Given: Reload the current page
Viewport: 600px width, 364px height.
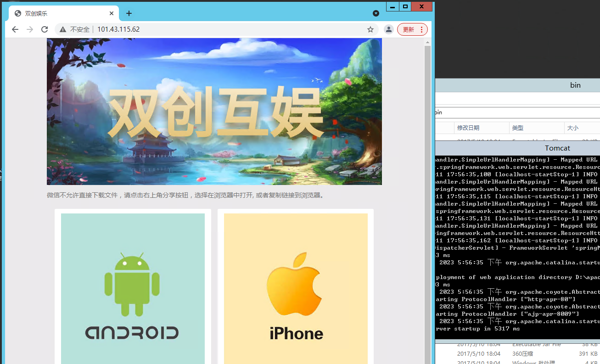Looking at the screenshot, I should pyautogui.click(x=45, y=29).
